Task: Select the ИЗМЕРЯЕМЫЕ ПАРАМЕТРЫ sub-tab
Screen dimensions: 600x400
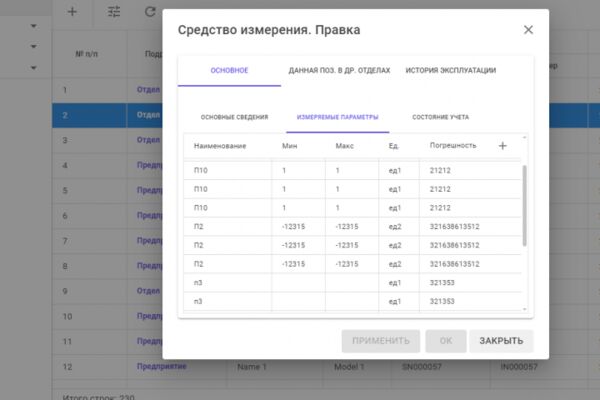Action: [338, 117]
